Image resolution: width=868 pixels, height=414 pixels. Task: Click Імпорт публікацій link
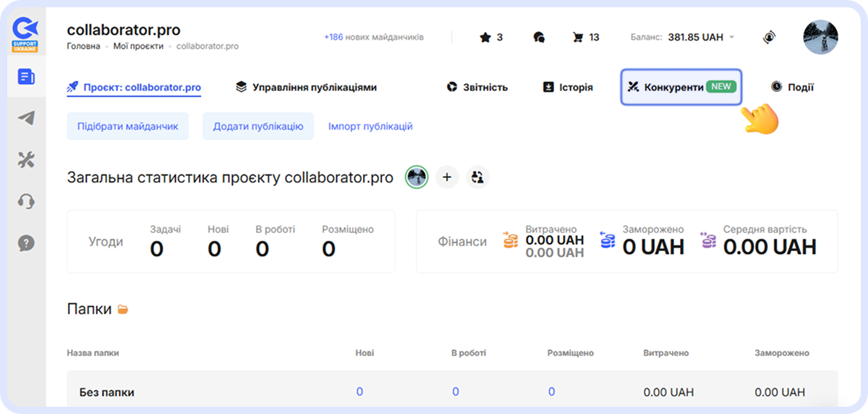tap(370, 126)
